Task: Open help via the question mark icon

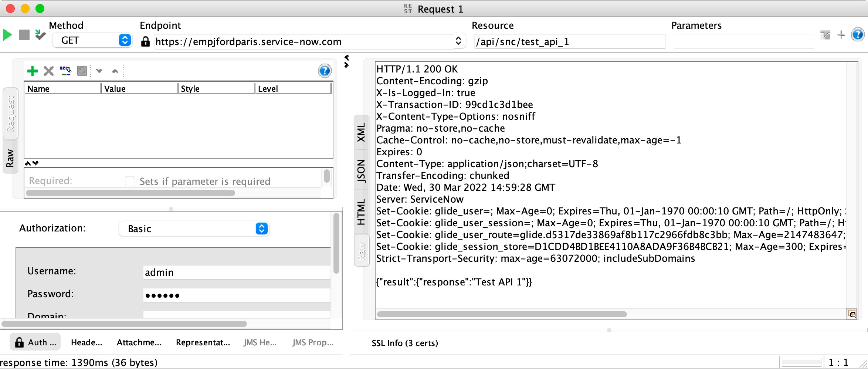Action: pyautogui.click(x=325, y=71)
